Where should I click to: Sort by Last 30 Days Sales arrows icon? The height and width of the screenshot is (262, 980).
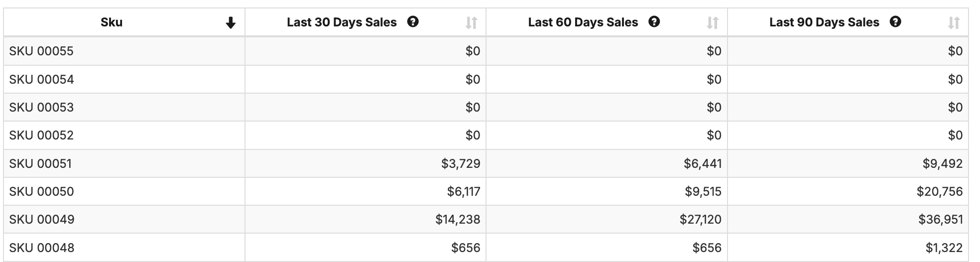[471, 23]
